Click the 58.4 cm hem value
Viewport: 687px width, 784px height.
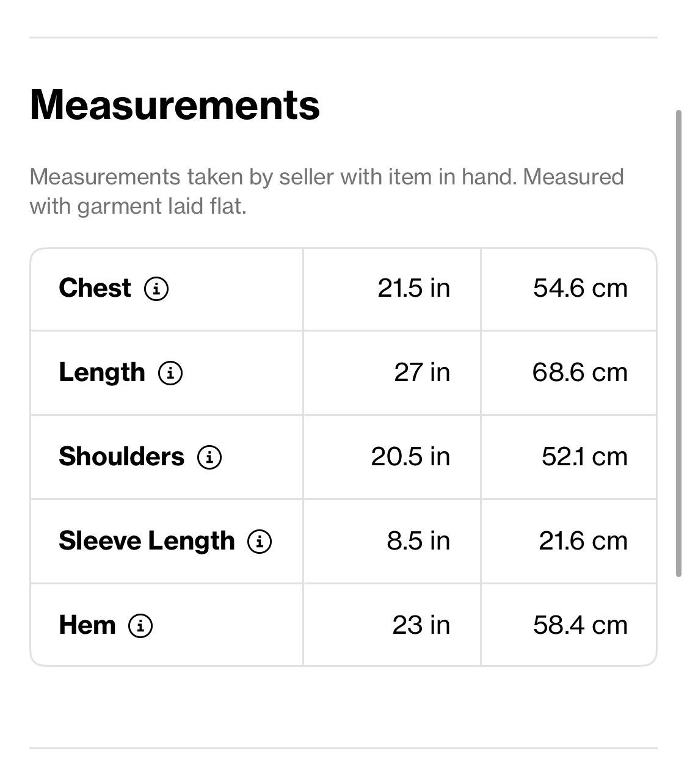[580, 625]
